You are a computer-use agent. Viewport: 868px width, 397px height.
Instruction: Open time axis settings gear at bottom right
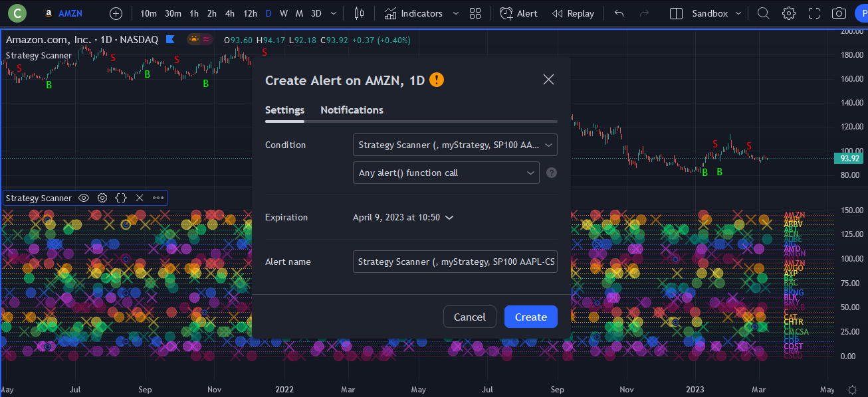point(853,390)
